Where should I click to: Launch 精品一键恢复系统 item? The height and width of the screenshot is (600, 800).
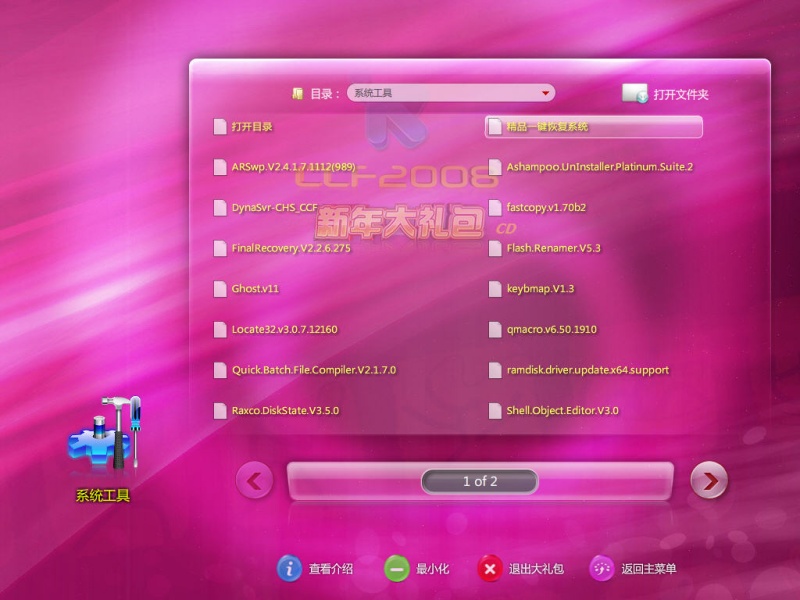click(x=547, y=127)
